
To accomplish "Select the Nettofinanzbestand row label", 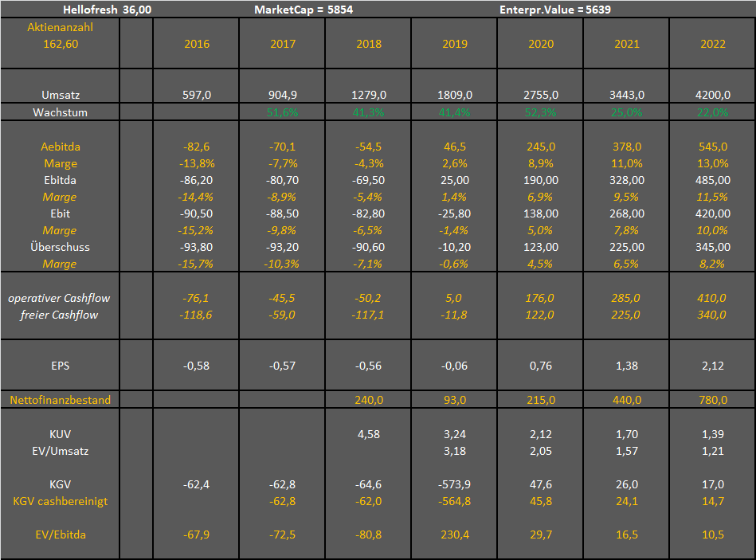I will coord(61,401).
